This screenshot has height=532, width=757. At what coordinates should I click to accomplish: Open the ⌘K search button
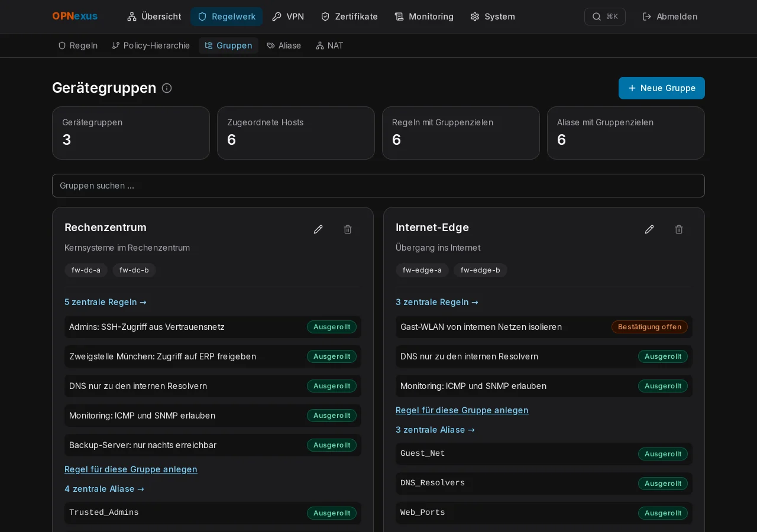[x=604, y=17]
